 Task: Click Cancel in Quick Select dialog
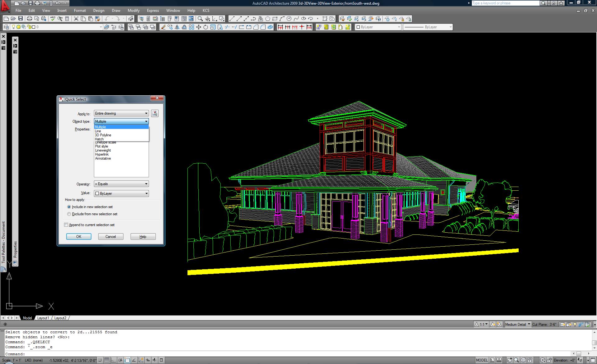pyautogui.click(x=111, y=237)
